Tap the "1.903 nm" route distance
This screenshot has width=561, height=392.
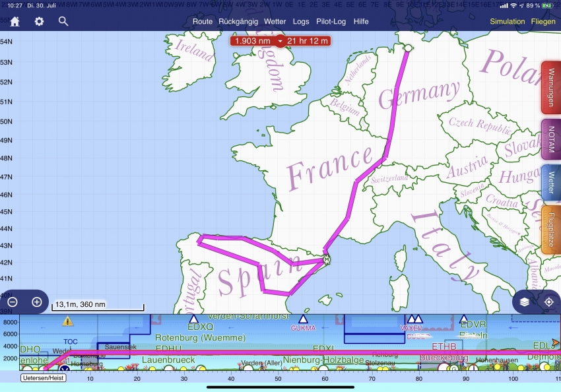(253, 41)
